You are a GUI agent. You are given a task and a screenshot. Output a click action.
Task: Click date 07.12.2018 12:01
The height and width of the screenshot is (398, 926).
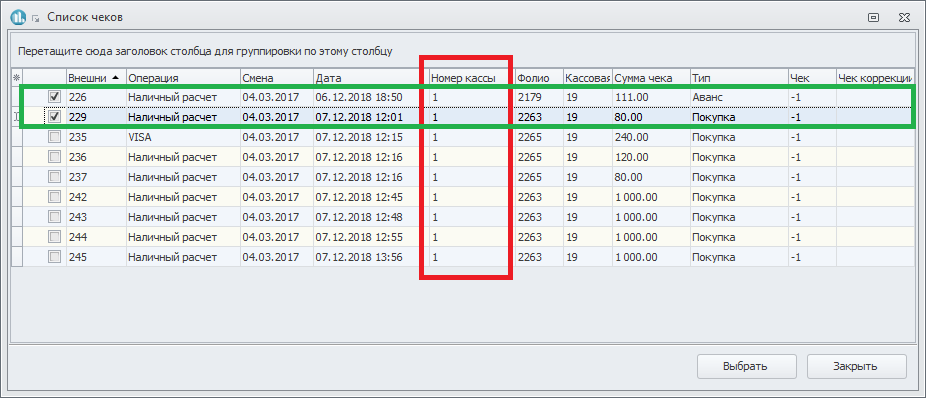pyautogui.click(x=358, y=117)
